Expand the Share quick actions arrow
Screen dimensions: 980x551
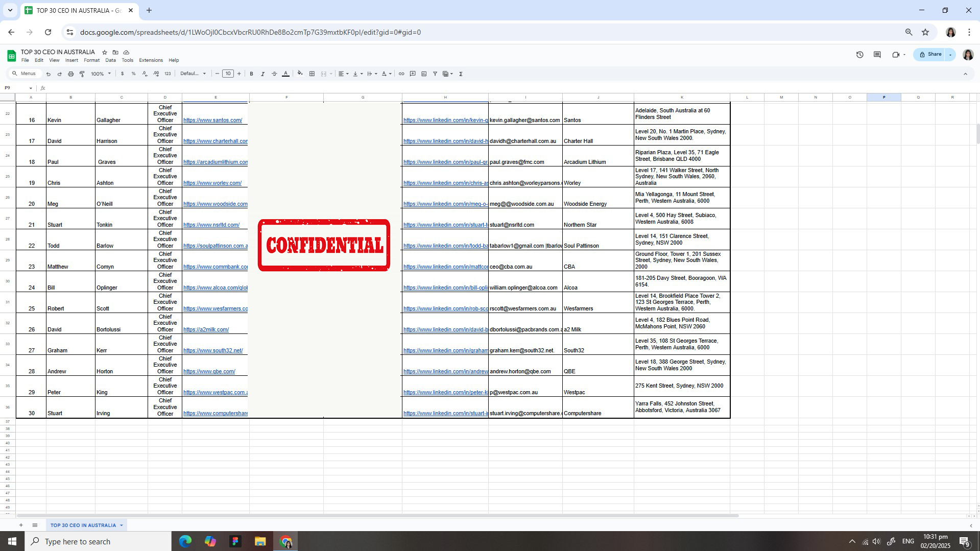950,55
